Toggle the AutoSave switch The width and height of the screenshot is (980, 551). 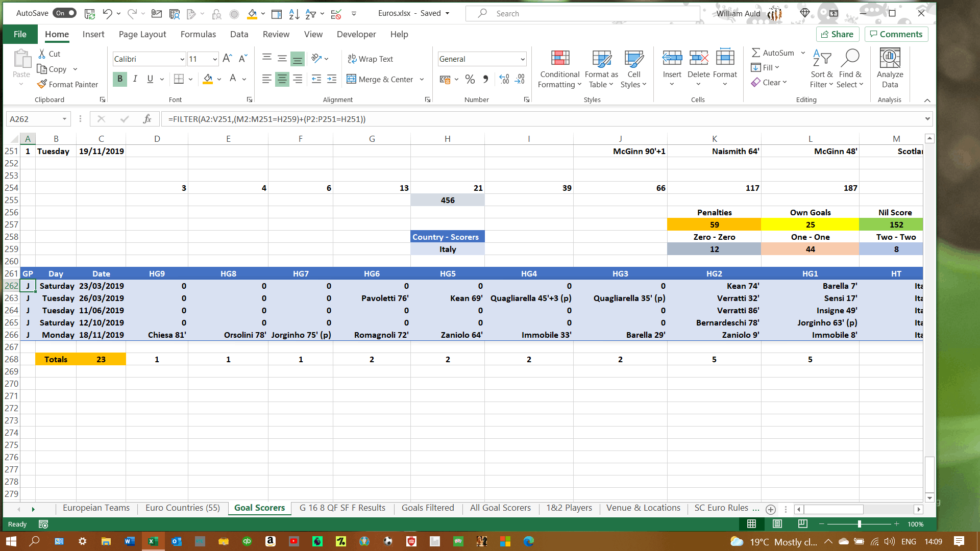coord(65,13)
